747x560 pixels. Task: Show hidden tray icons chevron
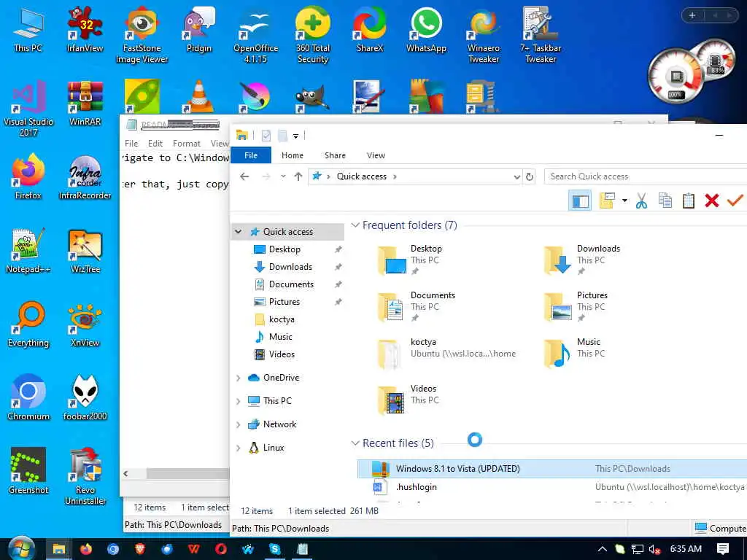[602, 549]
